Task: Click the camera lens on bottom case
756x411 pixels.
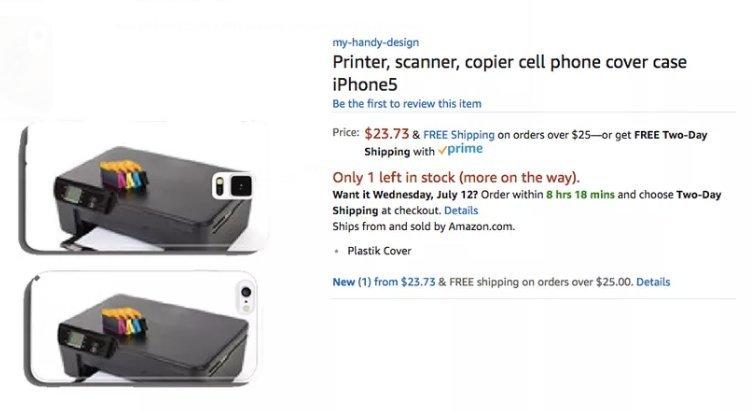Action: [x=246, y=292]
